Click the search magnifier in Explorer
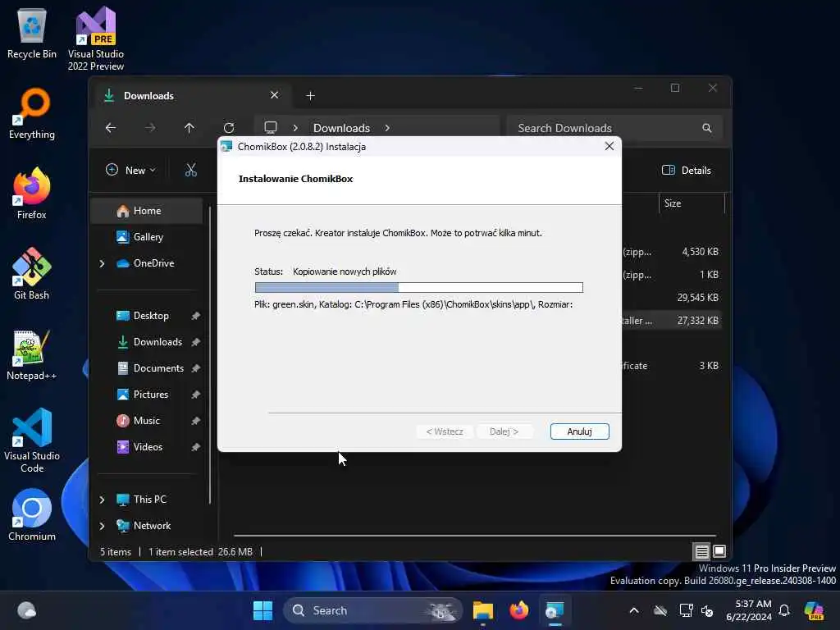The image size is (840, 630). click(x=706, y=128)
